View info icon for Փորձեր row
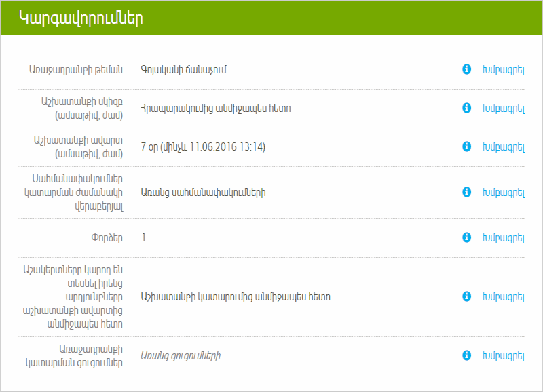Image resolution: width=543 pixels, height=392 pixels. pyautogui.click(x=466, y=237)
